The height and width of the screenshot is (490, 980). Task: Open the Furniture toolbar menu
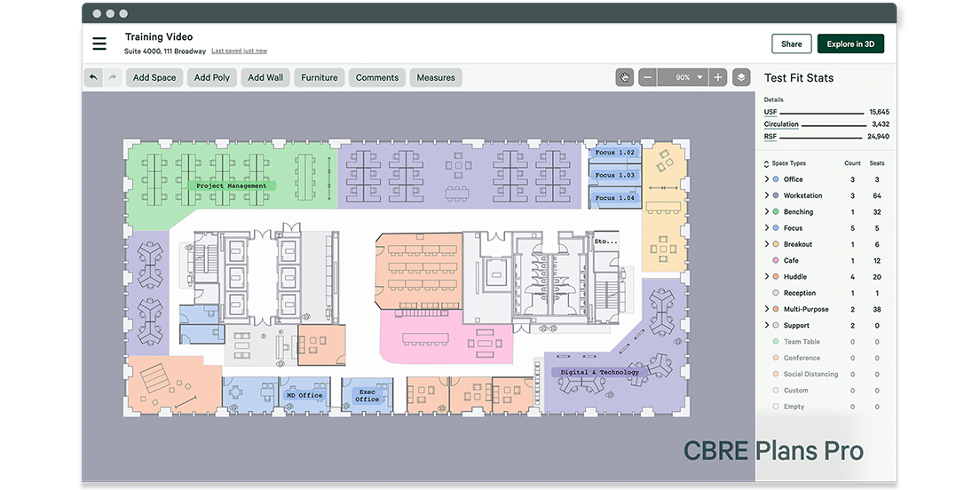(x=319, y=78)
